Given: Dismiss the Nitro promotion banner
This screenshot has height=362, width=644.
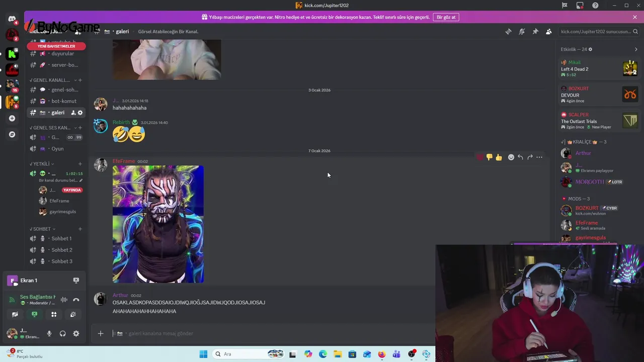Looking at the screenshot, I should pos(635,17).
